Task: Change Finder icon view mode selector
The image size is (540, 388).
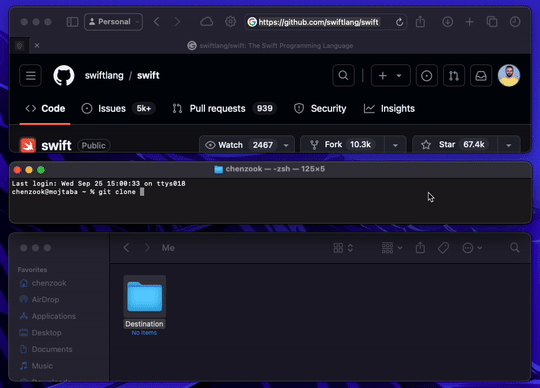Action: pos(343,248)
